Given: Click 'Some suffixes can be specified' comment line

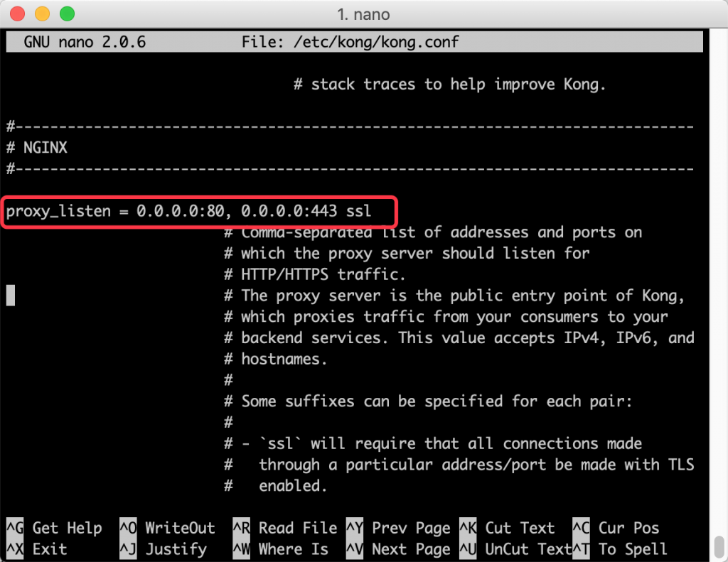Looking at the screenshot, I should 428,401.
